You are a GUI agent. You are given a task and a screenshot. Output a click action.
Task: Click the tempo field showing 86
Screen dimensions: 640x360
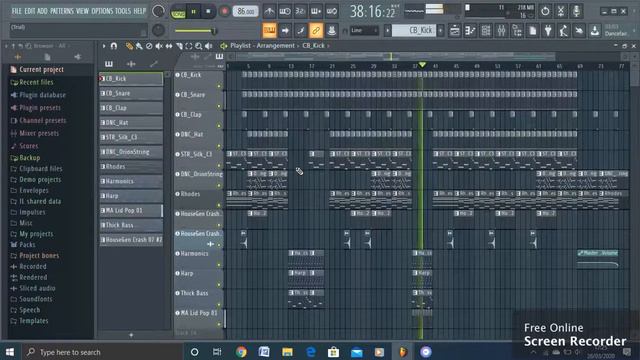[245, 11]
